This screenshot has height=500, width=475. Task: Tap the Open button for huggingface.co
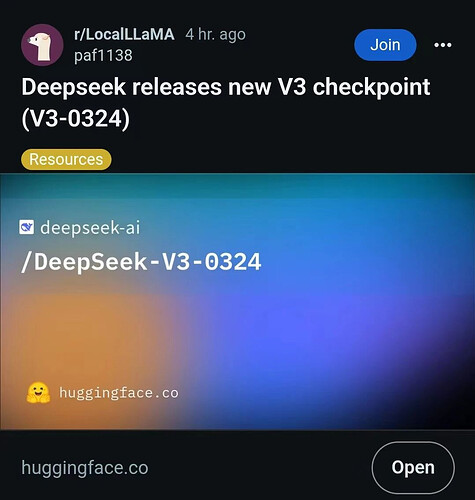tap(413, 467)
